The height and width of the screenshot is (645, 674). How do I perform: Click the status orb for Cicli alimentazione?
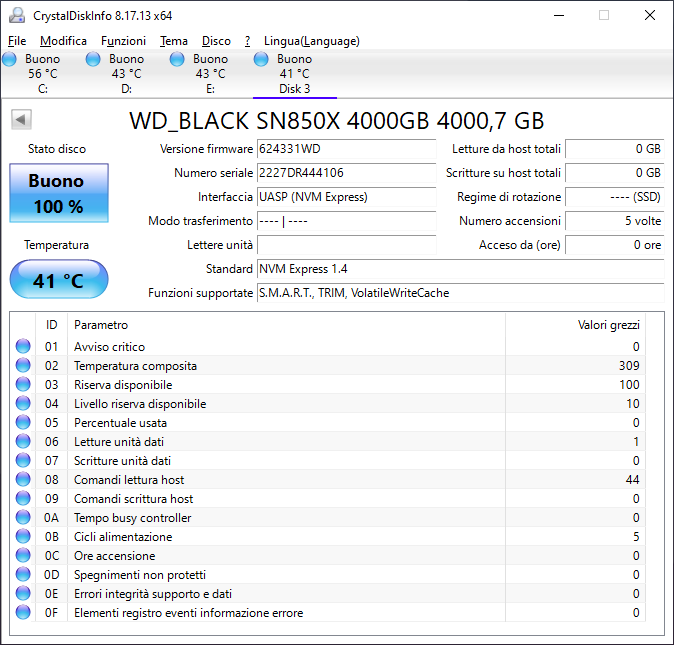click(x=23, y=536)
